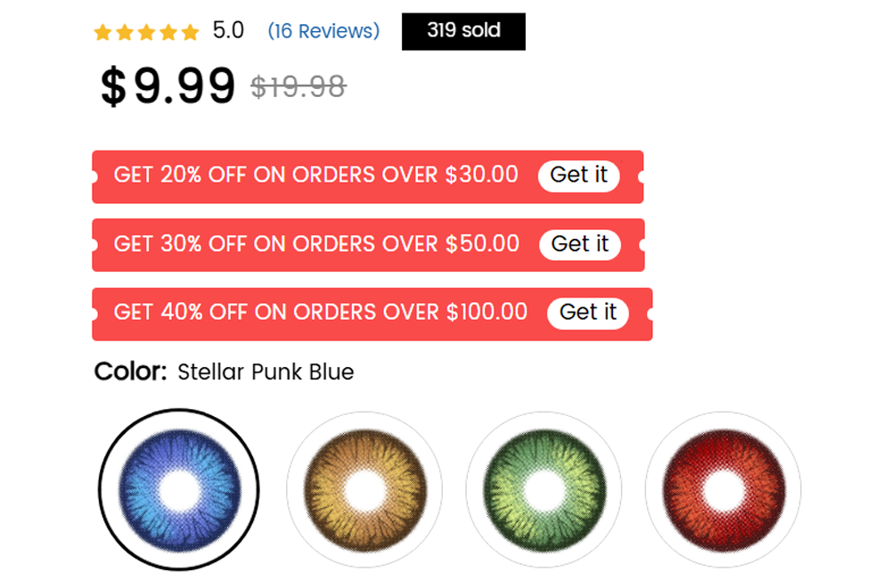891x588 pixels.
Task: Click the 319 sold badge
Action: 463,31
